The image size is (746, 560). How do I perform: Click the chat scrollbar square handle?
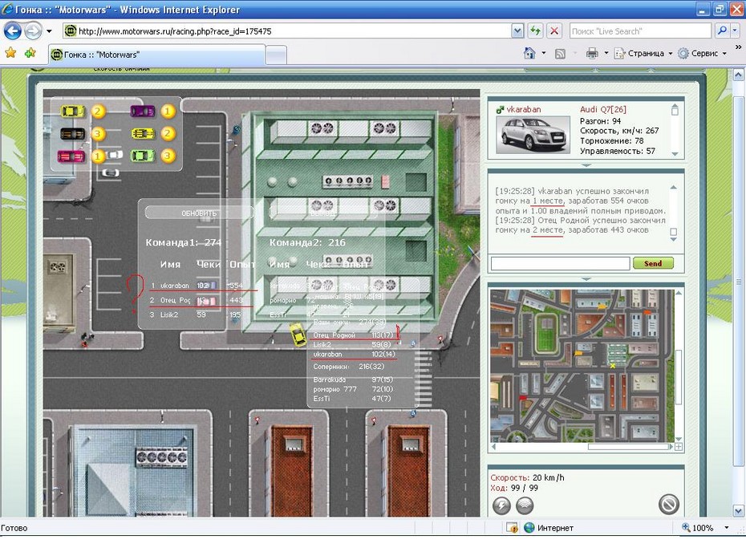[673, 232]
